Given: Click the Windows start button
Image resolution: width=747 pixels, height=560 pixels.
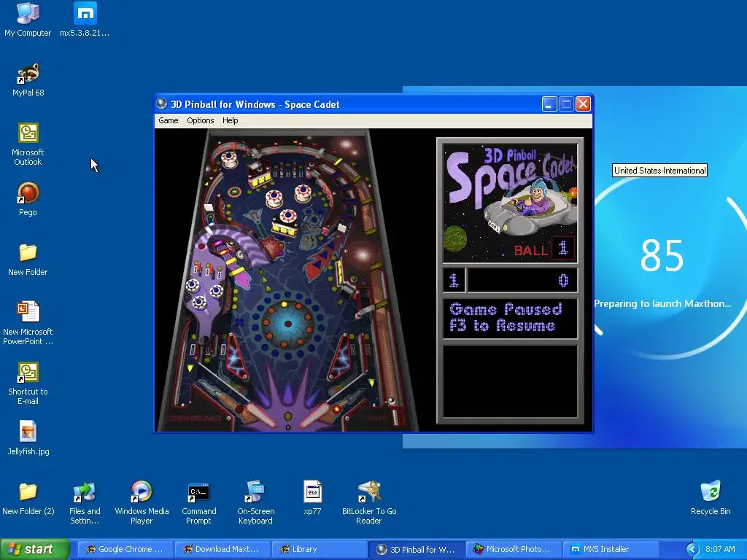Looking at the screenshot, I should click(x=35, y=549).
